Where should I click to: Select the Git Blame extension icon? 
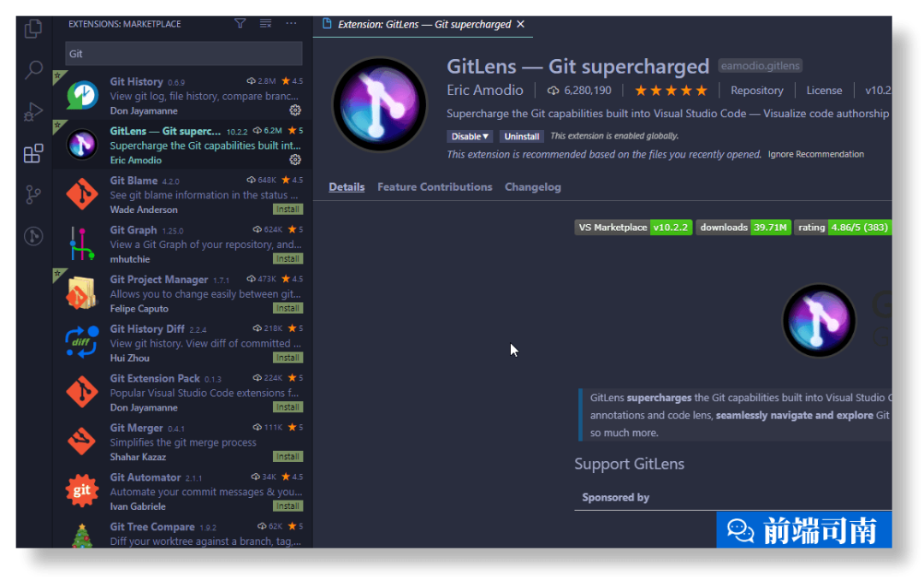[82, 194]
